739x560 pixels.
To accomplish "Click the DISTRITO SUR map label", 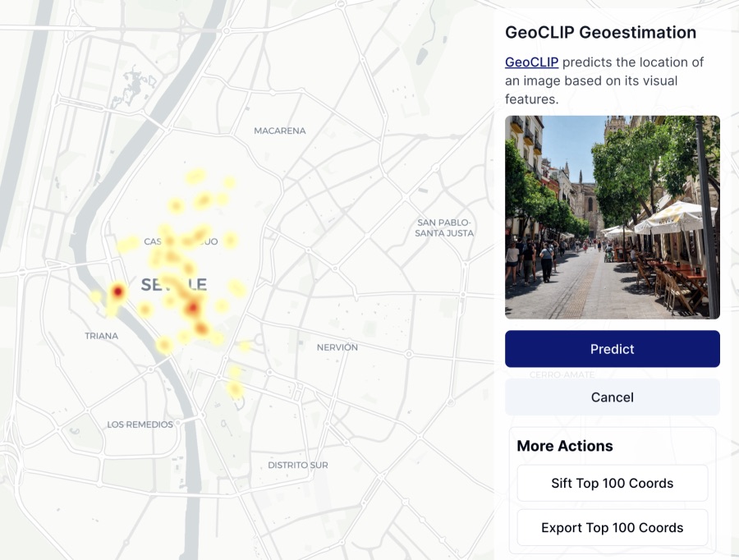I will (298, 466).
